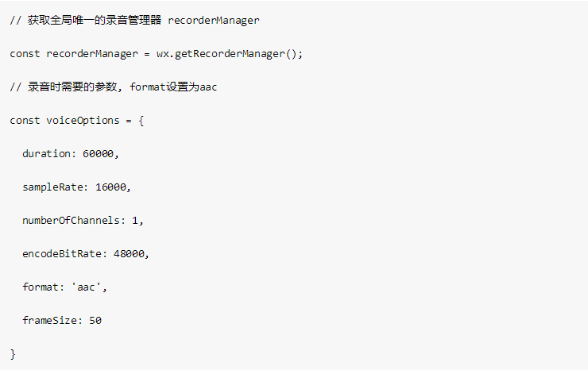Click the first comment line about recorderManager
588x370 pixels.
134,20
